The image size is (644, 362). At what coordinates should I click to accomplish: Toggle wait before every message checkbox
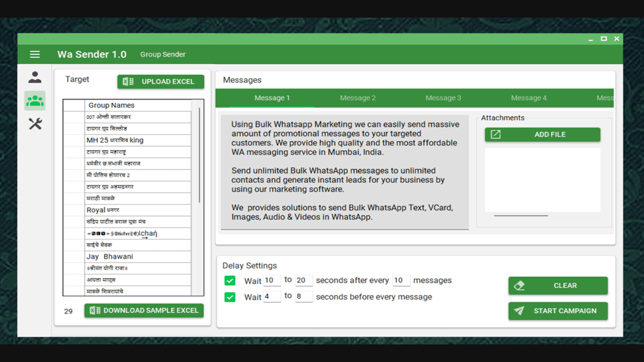coord(230,297)
